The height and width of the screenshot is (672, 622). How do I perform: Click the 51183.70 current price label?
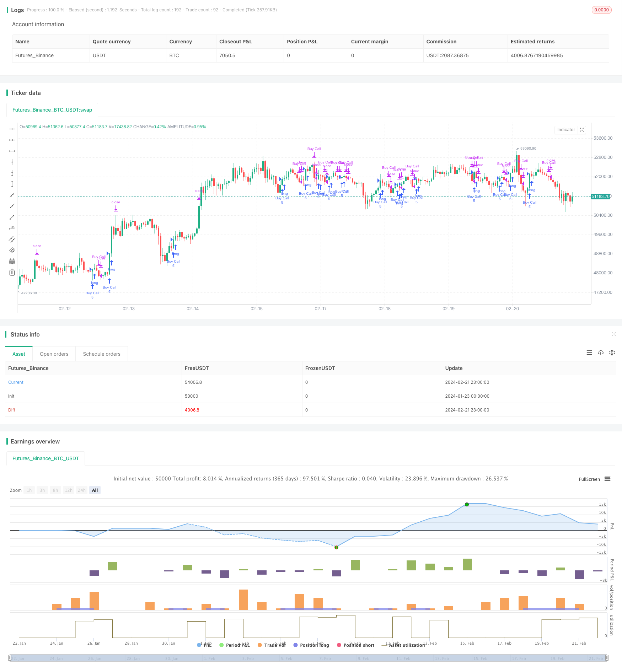click(x=601, y=197)
